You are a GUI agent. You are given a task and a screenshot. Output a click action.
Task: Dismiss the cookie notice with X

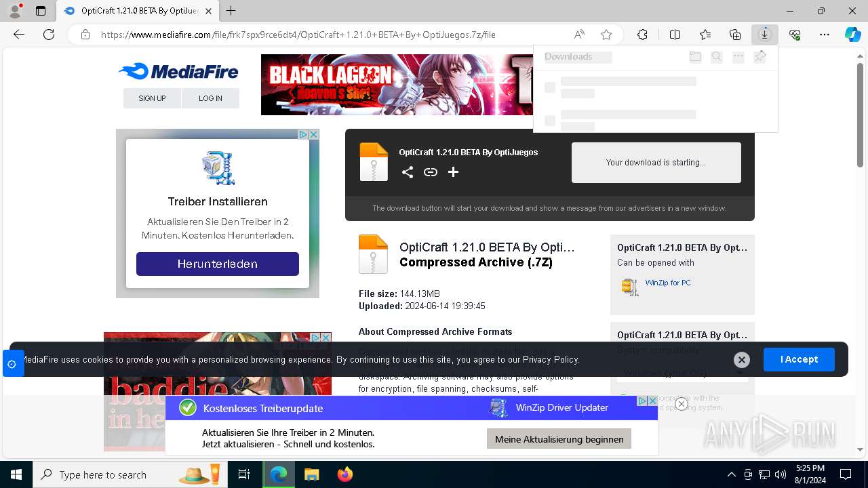[x=742, y=360]
